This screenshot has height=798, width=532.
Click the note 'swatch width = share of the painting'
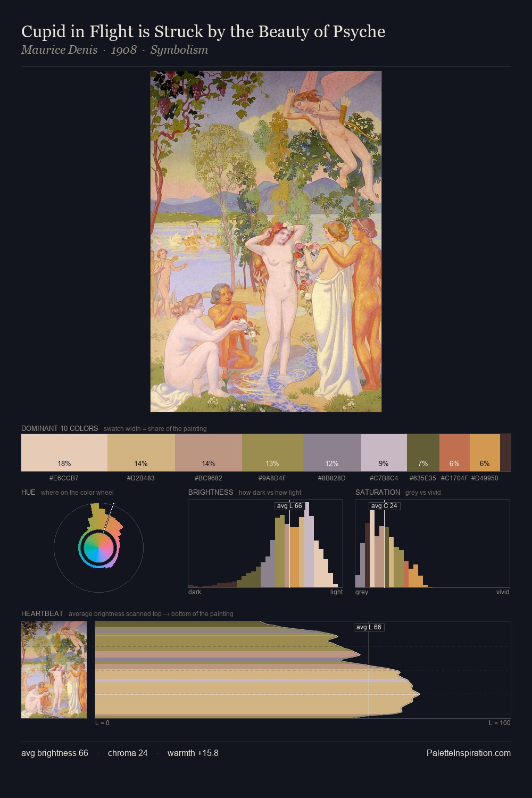coord(155,429)
